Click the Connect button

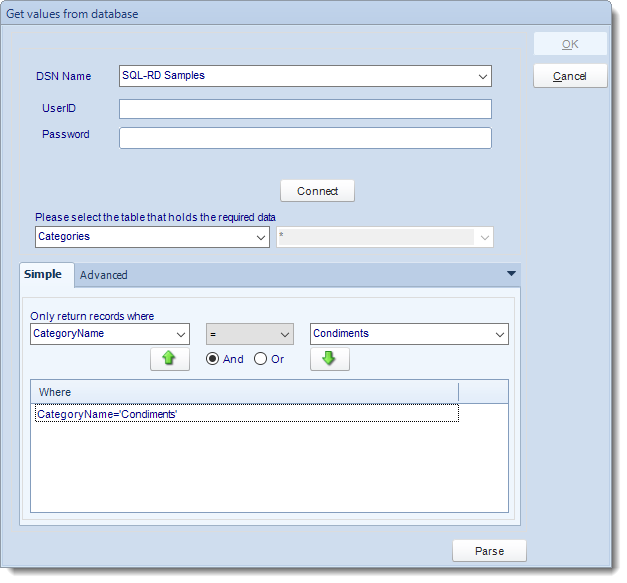317,191
